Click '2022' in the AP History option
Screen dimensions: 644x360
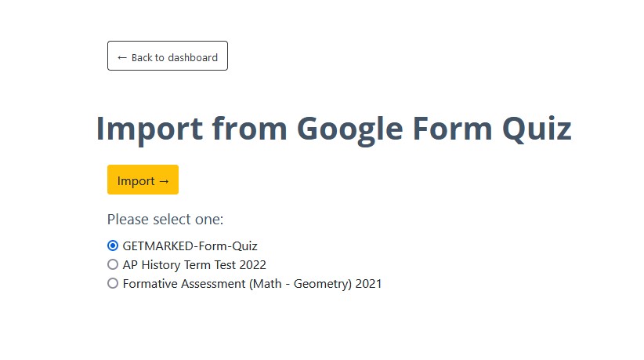coord(252,264)
